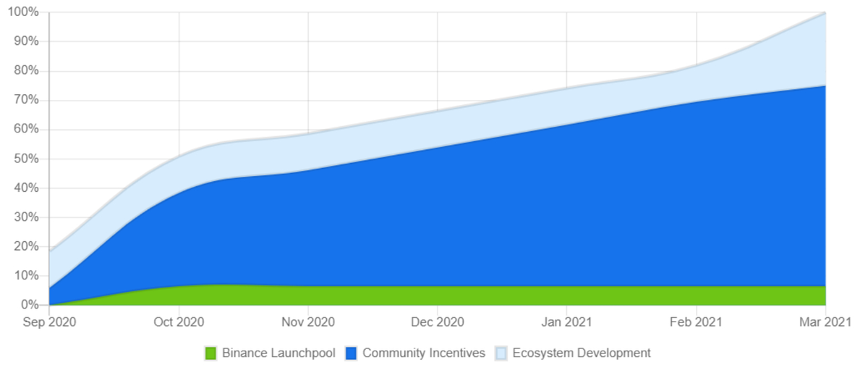868x373 pixels.
Task: Click the Nov 2020 date label
Action: point(308,321)
